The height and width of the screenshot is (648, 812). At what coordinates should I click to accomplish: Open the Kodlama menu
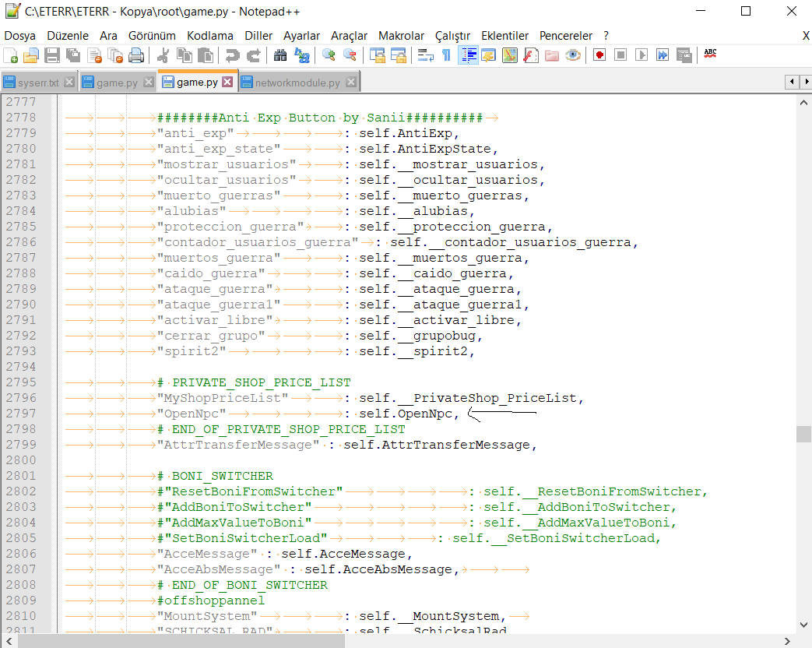(209, 36)
